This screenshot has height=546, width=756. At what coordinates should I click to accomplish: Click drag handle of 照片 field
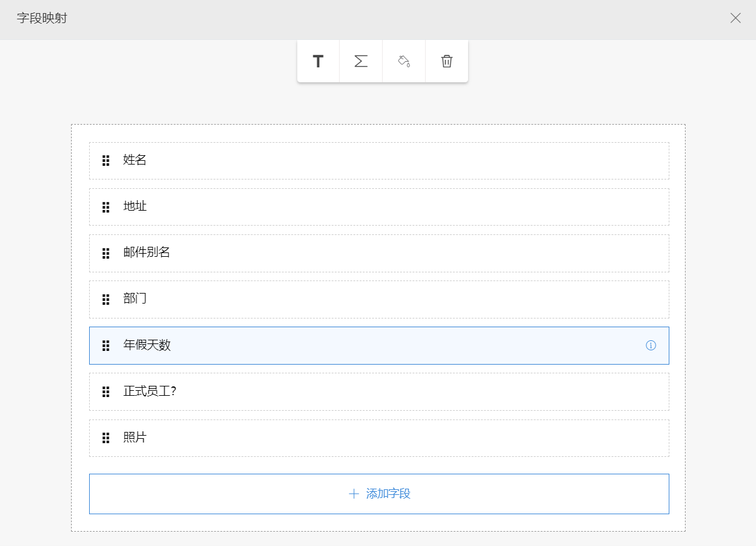pyautogui.click(x=106, y=438)
